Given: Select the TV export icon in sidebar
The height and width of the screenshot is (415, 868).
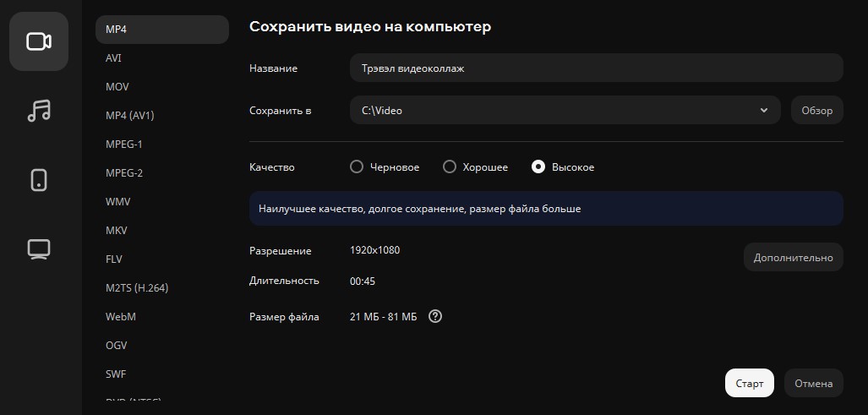Looking at the screenshot, I should [39, 249].
